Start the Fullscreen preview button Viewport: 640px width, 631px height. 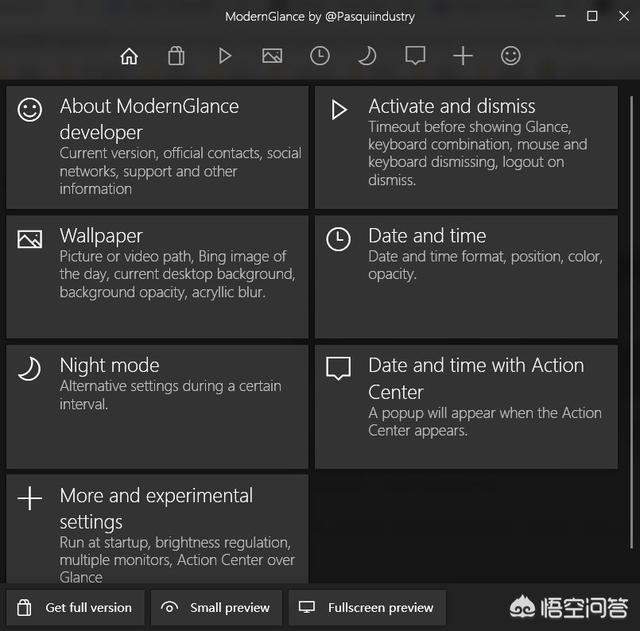coord(367,607)
